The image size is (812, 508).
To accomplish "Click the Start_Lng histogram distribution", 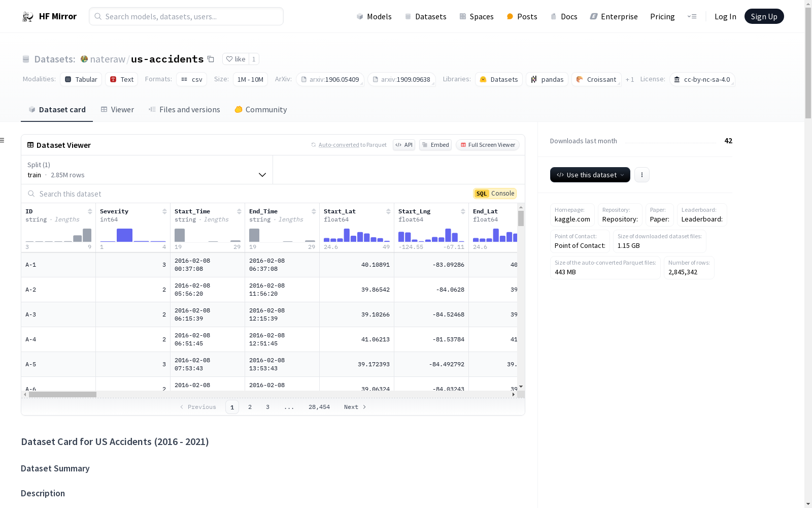I will [431, 235].
